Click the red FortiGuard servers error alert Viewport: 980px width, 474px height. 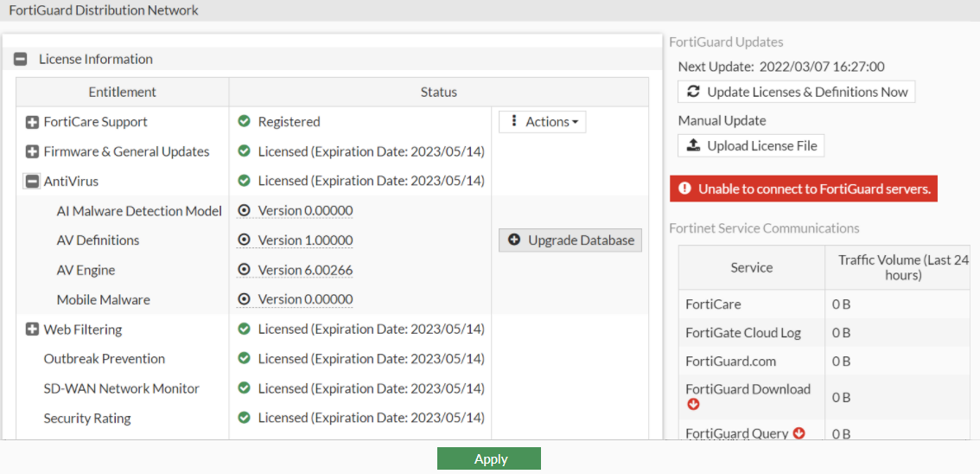pyautogui.click(x=804, y=189)
